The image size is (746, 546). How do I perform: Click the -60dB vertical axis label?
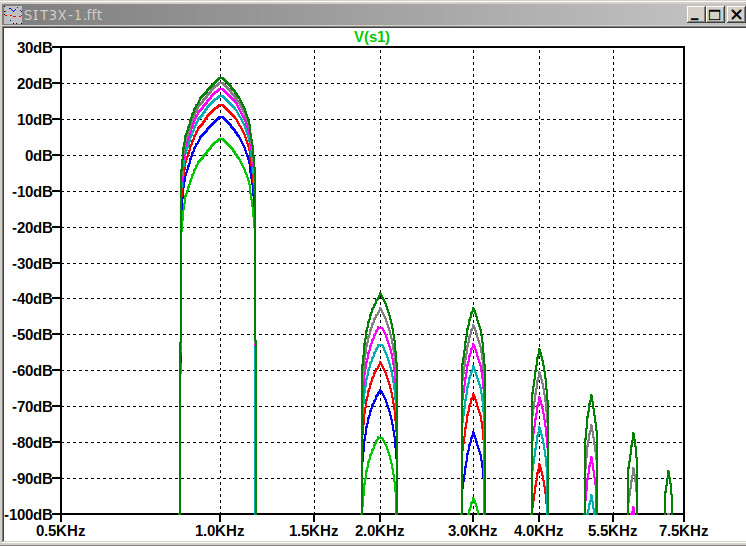32,370
